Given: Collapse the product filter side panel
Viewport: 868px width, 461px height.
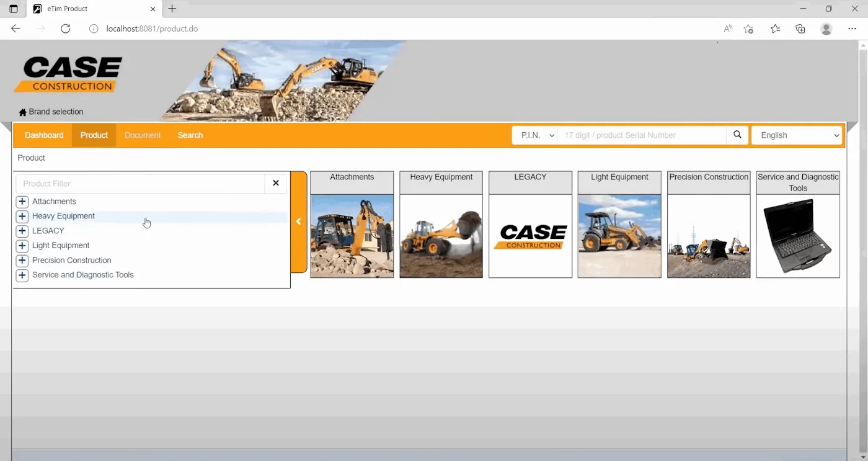Looking at the screenshot, I should point(299,222).
